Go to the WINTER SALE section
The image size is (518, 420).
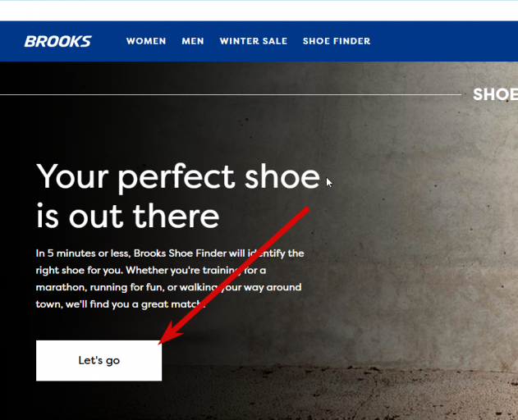click(254, 41)
